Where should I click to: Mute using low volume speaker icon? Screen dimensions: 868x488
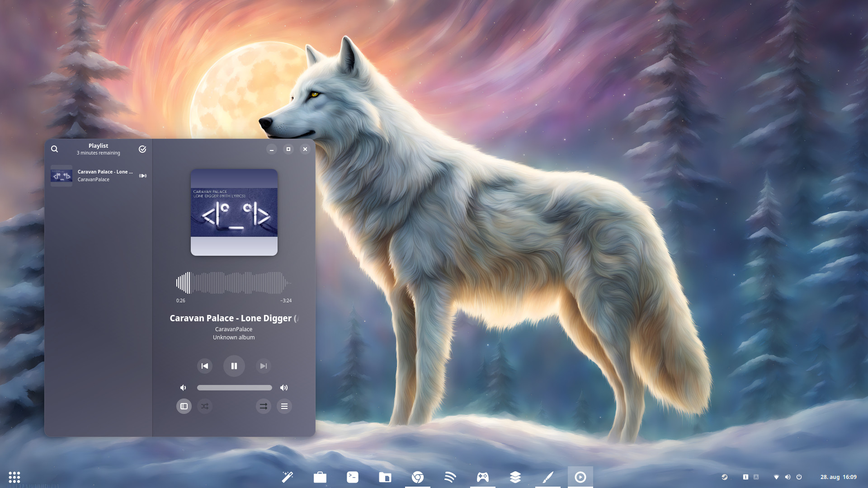[x=183, y=388]
